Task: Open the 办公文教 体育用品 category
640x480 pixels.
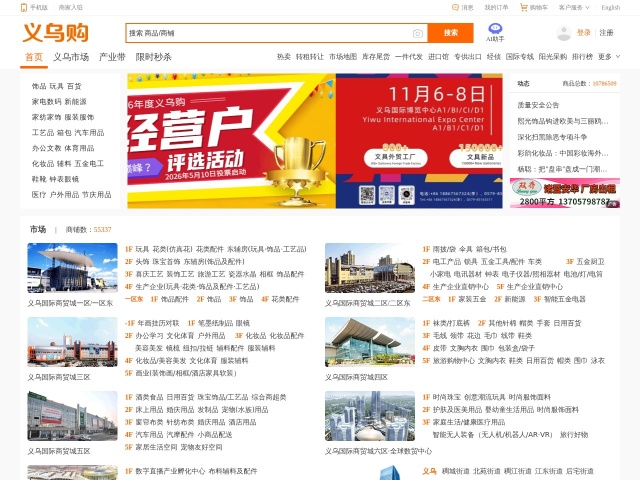Action: pyautogui.click(x=63, y=148)
